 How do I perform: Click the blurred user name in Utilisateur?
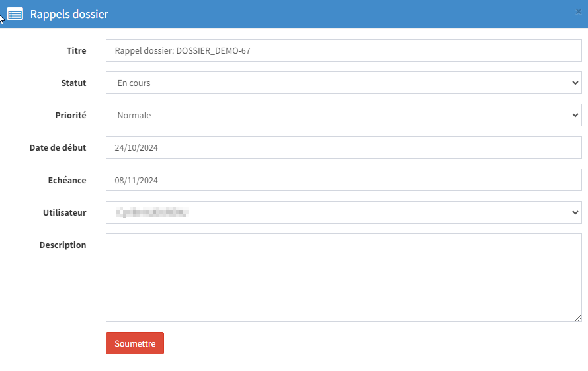pos(152,212)
